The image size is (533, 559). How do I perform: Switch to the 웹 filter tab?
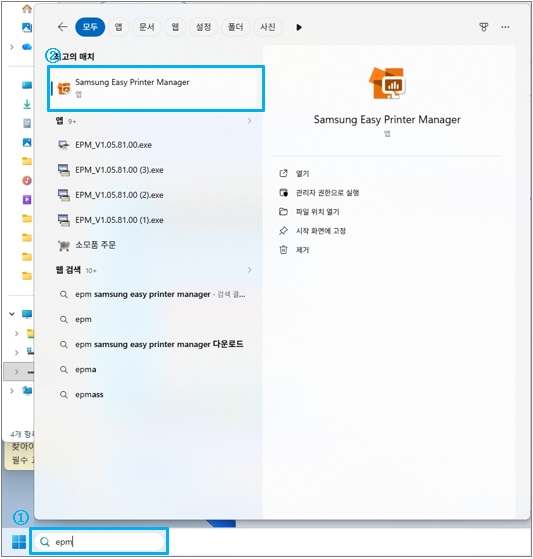[175, 27]
